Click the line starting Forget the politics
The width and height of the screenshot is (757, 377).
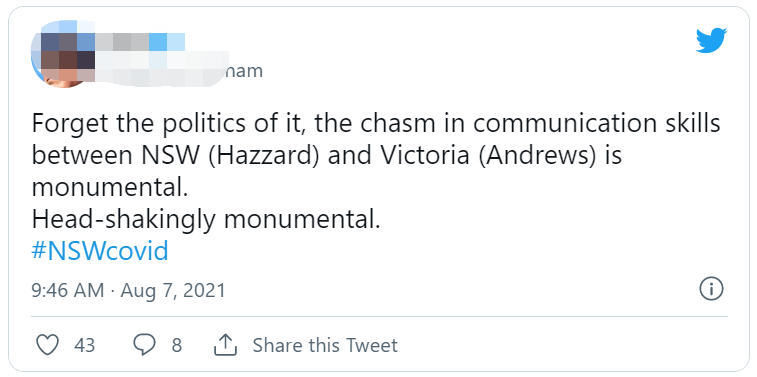point(376,124)
